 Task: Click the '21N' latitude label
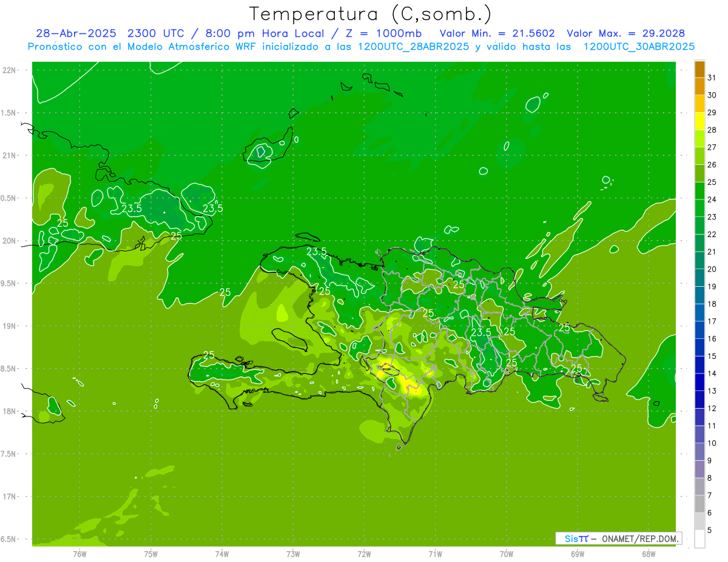click(x=8, y=155)
